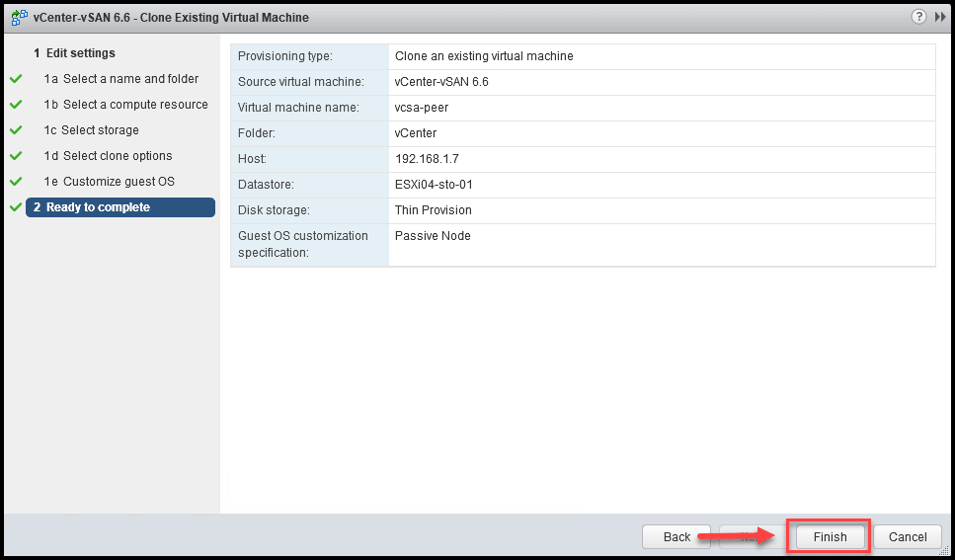Click the 'Virtual machine name:' label

pos(298,108)
